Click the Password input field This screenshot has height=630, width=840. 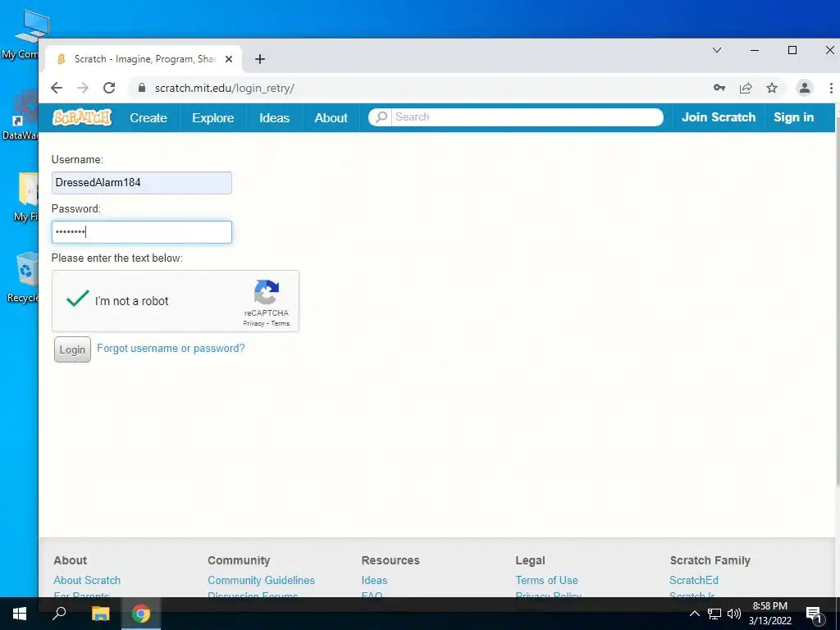click(141, 232)
